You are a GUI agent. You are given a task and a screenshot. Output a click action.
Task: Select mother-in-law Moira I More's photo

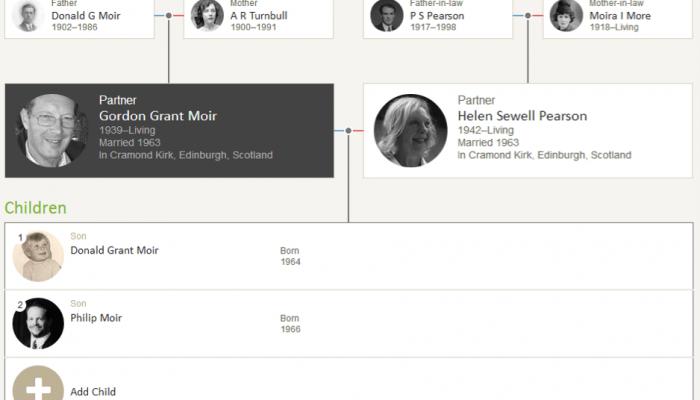point(566,16)
